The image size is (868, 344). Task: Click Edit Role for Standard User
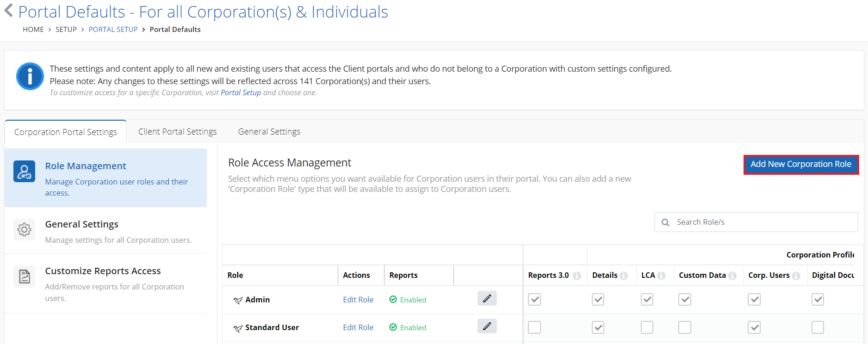358,327
